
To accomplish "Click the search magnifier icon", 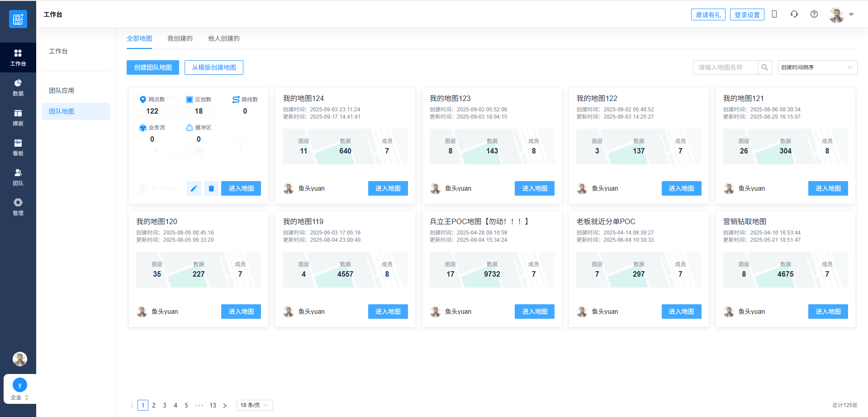I will 764,67.
